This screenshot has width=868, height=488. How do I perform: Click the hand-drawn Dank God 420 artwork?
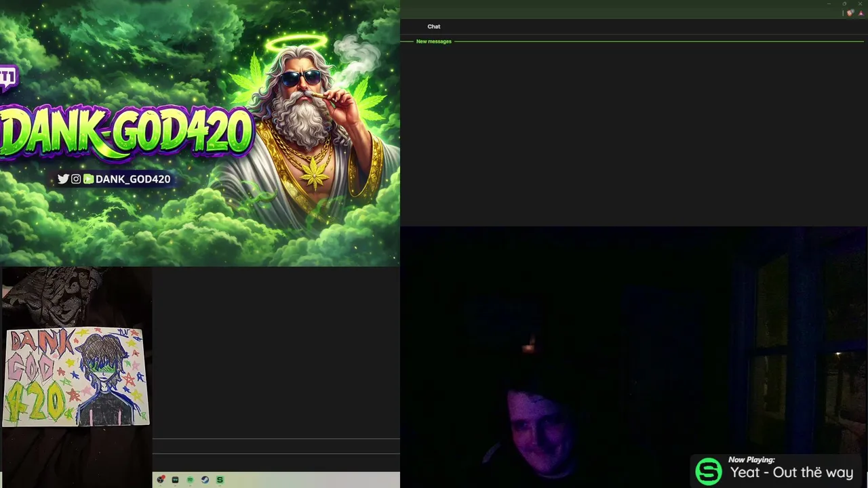75,377
